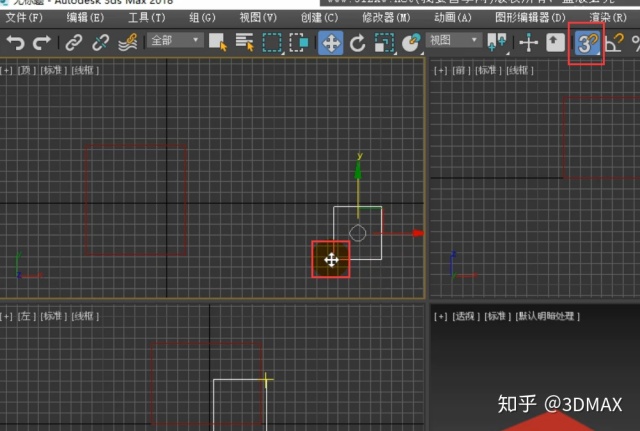Image resolution: width=640 pixels, height=431 pixels.
Task: Open the 图形编辑器(D) menu
Action: 530,18
